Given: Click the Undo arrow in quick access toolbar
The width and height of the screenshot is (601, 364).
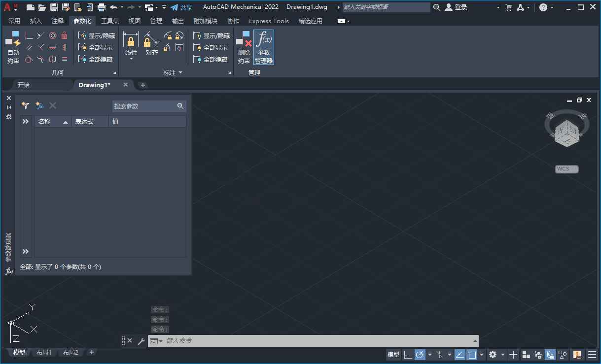Looking at the screenshot, I should [113, 7].
